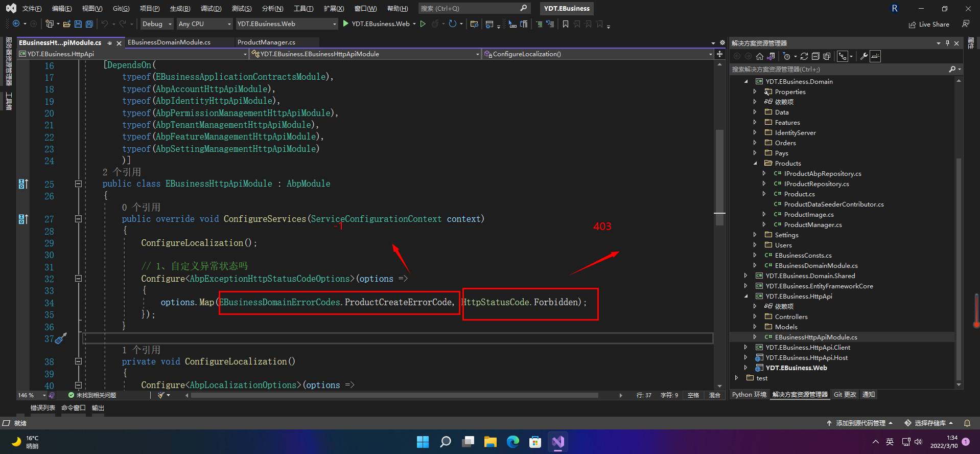Viewport: 980px width, 454px height.
Task: Toggle auto-hide pin of Solution Explorer
Action: pos(947,43)
